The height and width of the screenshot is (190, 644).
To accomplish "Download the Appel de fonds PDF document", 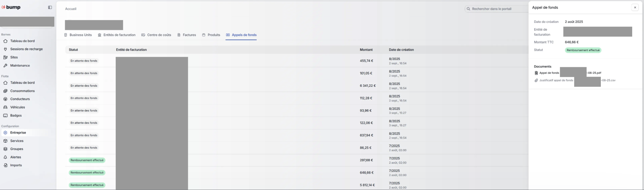I will (549, 73).
